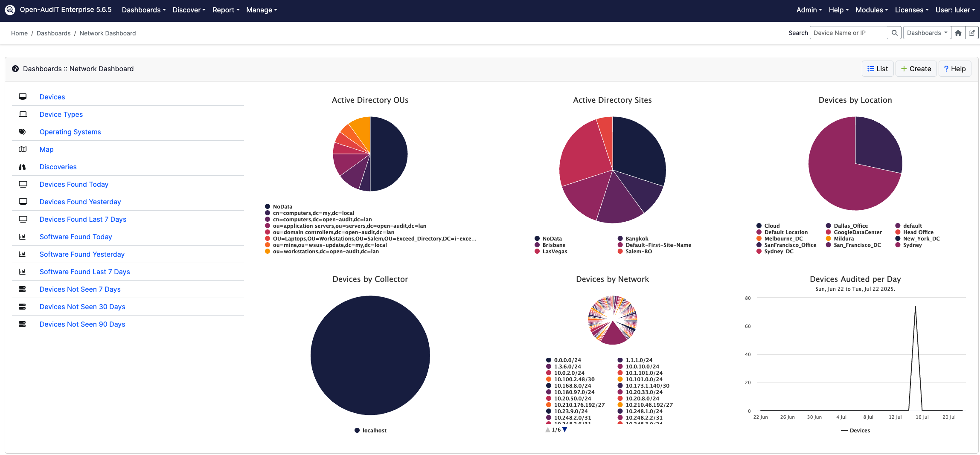Advance the Devices by Network legend page
980x455 pixels.
[564, 429]
